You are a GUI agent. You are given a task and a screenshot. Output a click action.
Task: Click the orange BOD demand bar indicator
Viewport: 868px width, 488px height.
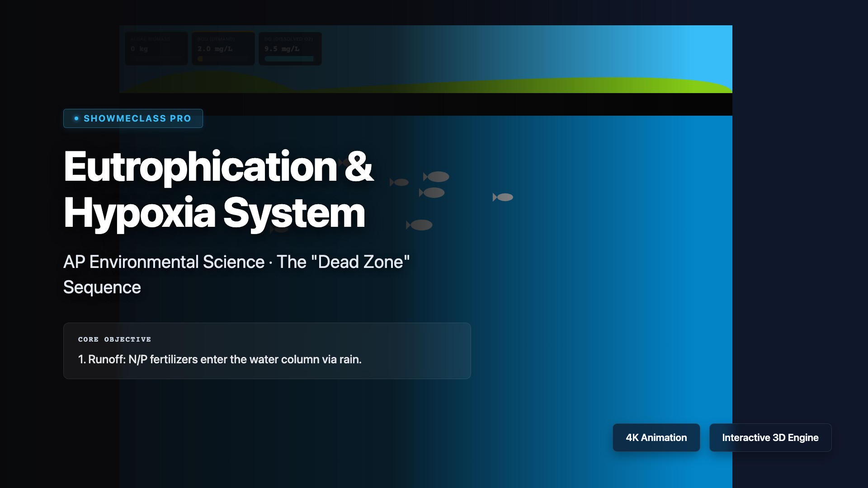pos(200,59)
